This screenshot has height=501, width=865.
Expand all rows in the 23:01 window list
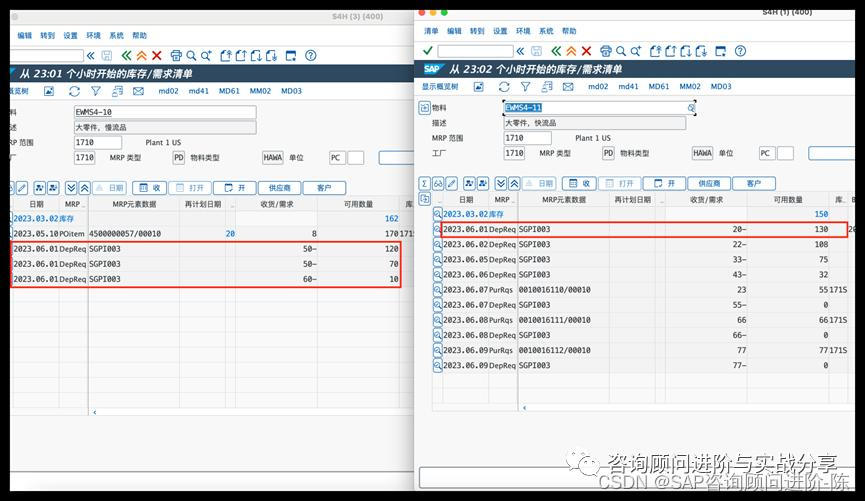(71, 188)
